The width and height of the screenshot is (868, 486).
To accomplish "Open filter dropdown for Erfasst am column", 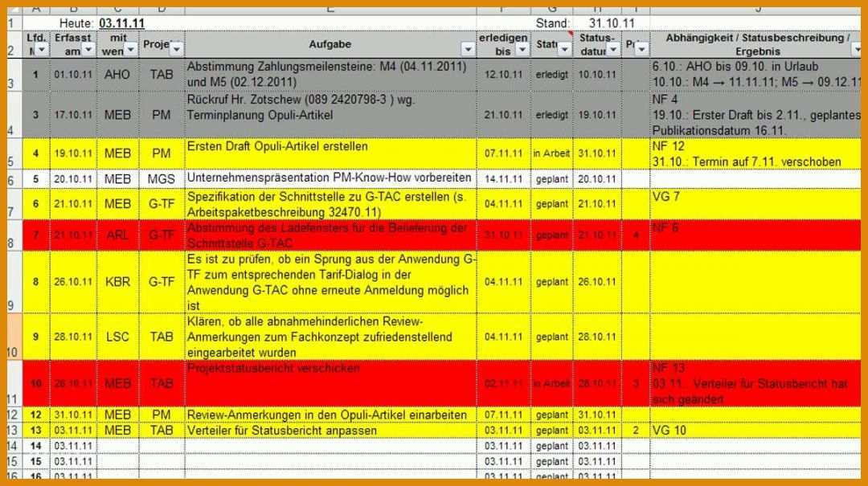I will point(88,51).
